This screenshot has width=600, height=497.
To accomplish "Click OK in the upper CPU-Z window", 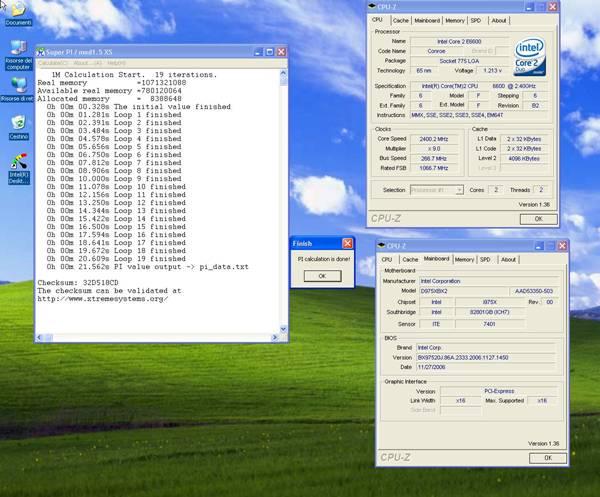I will tap(539, 218).
